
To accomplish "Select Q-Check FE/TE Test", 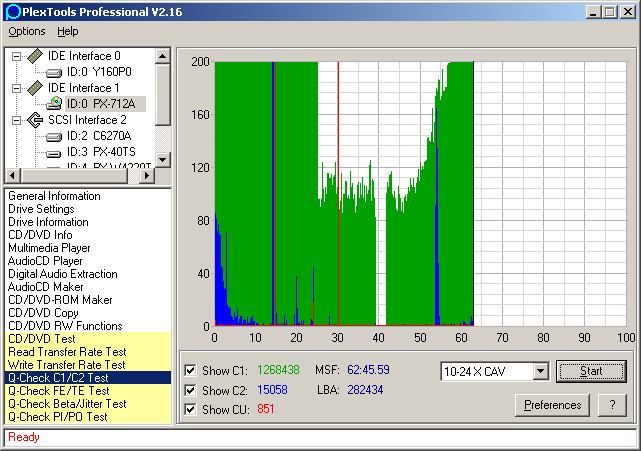I will click(x=88, y=391).
